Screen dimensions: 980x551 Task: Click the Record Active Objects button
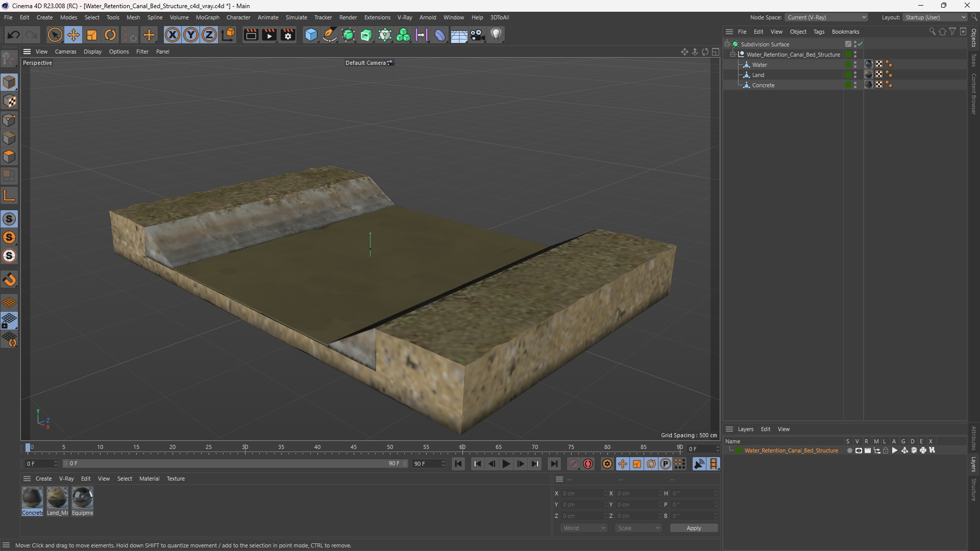tap(574, 464)
